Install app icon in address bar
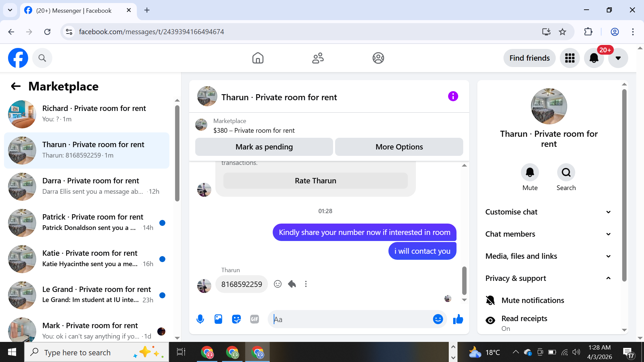 coord(546,32)
